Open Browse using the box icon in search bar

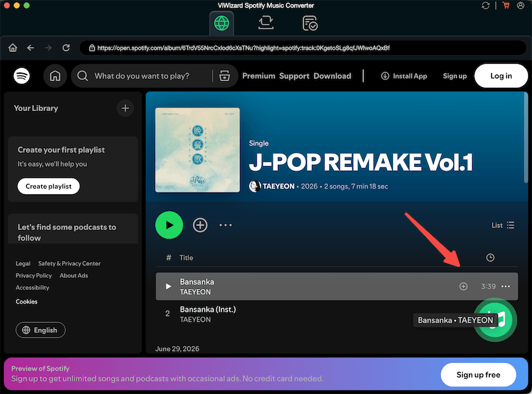(224, 76)
